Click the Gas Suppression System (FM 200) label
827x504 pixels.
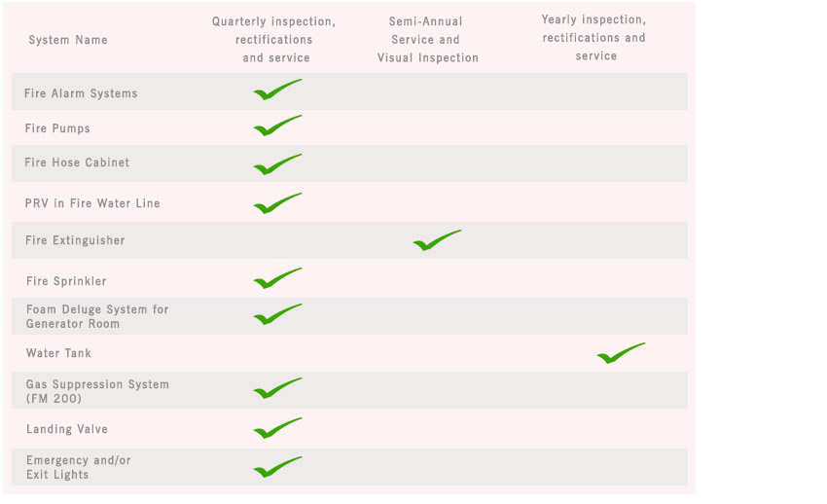[97, 391]
